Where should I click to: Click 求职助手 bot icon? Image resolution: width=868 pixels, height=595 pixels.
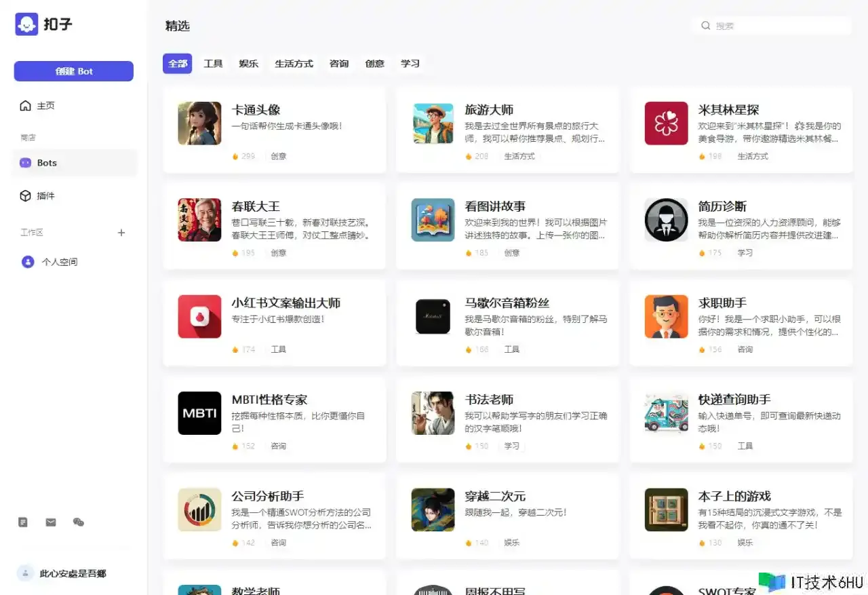tap(667, 317)
